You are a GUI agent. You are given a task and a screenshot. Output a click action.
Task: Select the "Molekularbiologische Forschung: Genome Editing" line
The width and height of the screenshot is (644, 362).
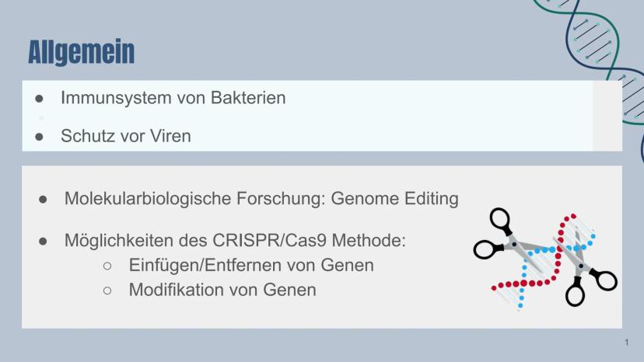(x=261, y=198)
